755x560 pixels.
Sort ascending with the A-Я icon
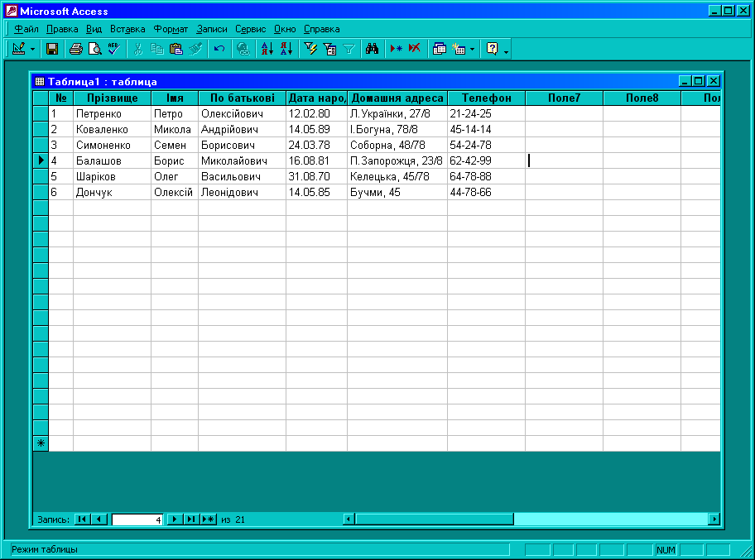coord(267,49)
